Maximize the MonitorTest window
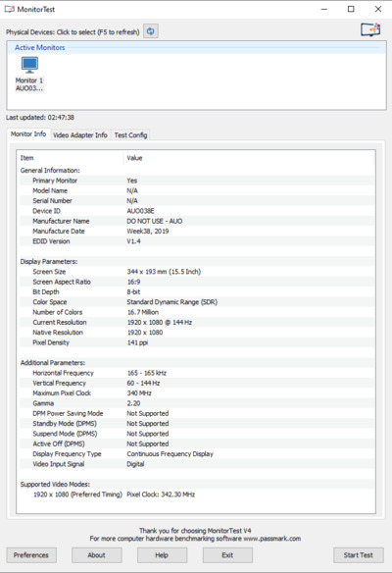 click(x=351, y=9)
